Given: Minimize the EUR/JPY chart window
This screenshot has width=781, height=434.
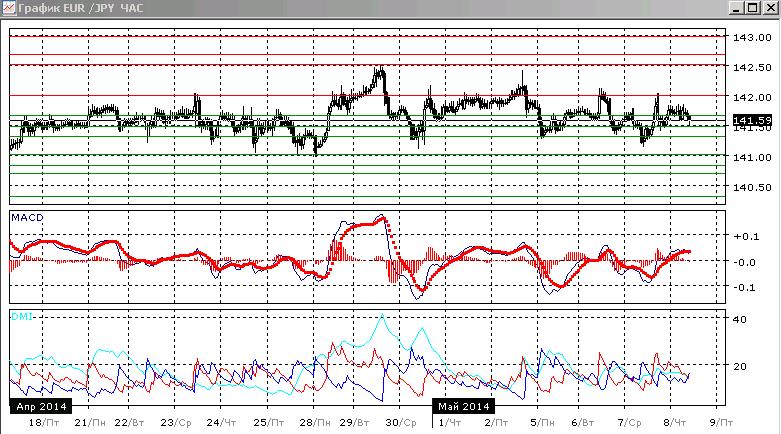Looking at the screenshot, I should pos(737,8).
